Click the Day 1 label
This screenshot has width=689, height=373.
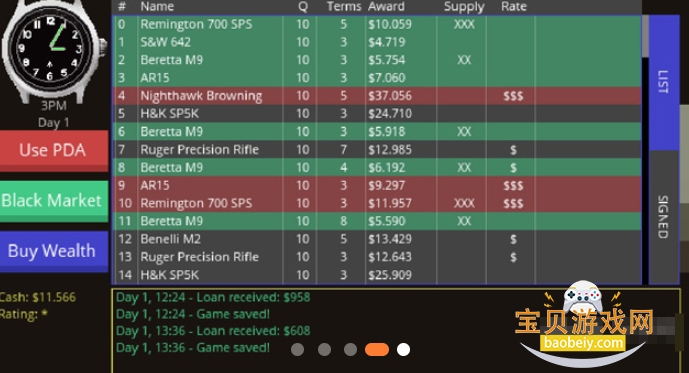click(x=54, y=123)
